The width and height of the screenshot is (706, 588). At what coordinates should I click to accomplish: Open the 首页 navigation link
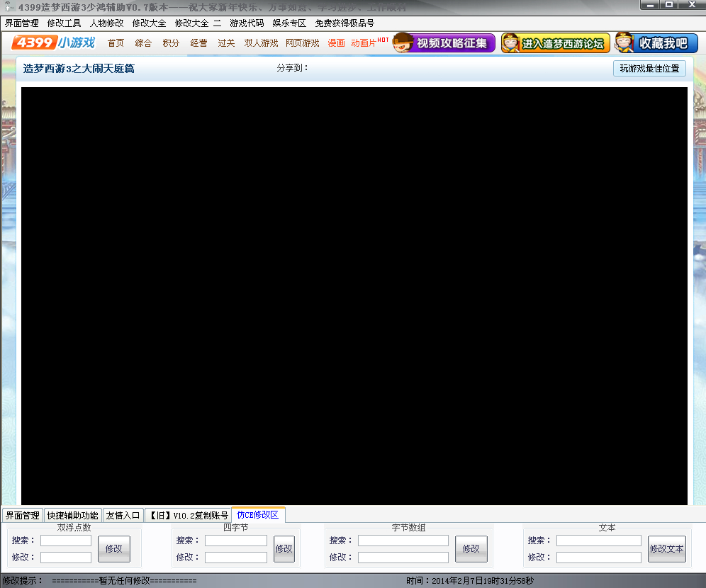pos(116,43)
